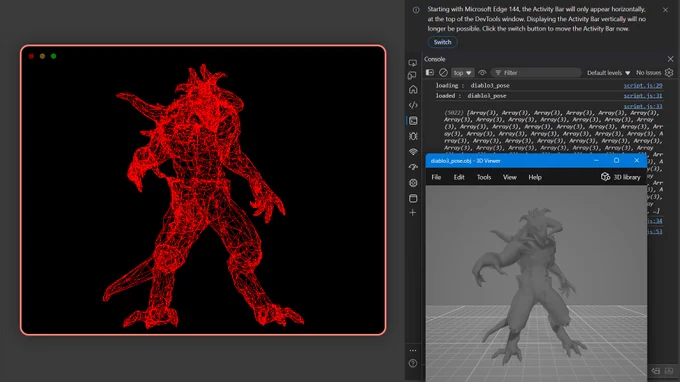
Task: Click the info icon in the notification banner
Action: click(416, 10)
